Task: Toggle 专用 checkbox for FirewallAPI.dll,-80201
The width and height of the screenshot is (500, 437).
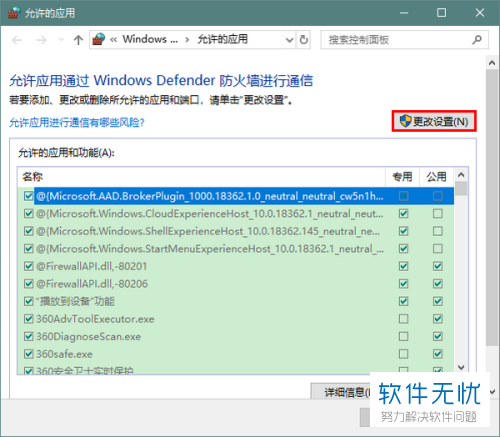Action: click(x=404, y=266)
